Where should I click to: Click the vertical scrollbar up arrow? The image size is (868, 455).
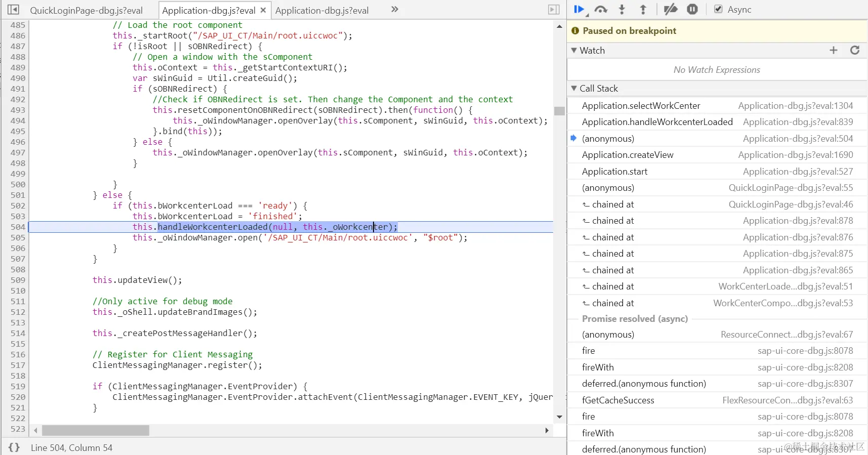tap(559, 26)
